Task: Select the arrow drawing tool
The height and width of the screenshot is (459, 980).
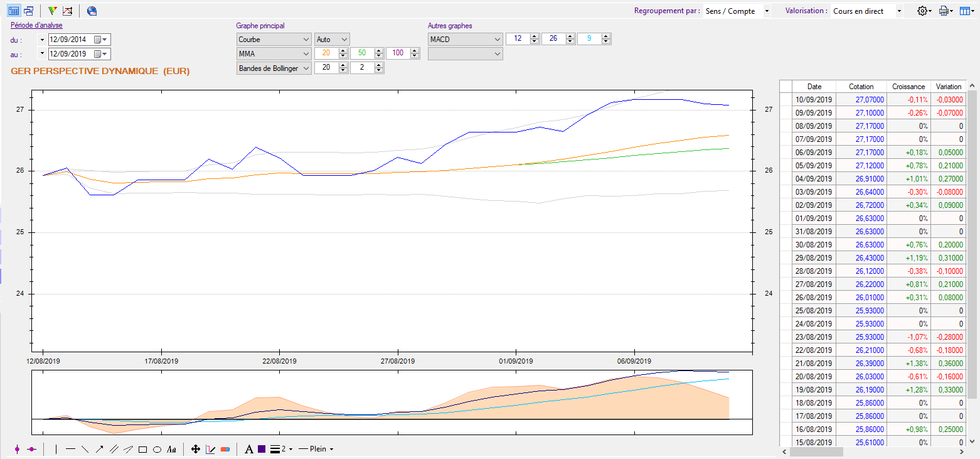Action: (x=99, y=449)
